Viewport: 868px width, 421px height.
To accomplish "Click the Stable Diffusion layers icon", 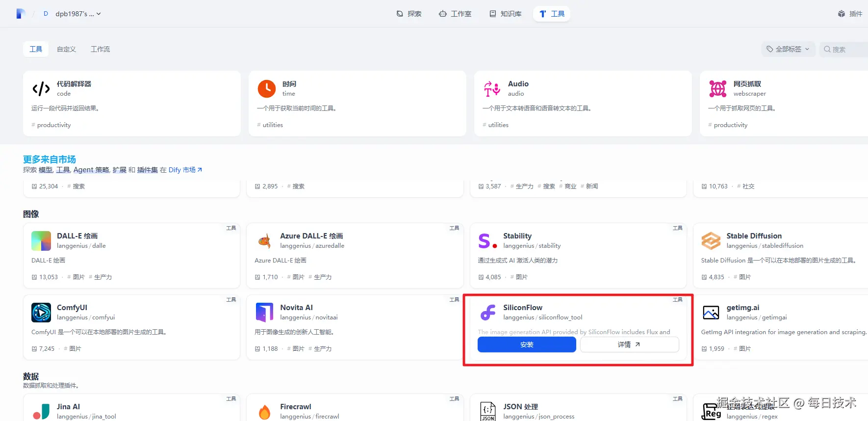I will pos(711,241).
